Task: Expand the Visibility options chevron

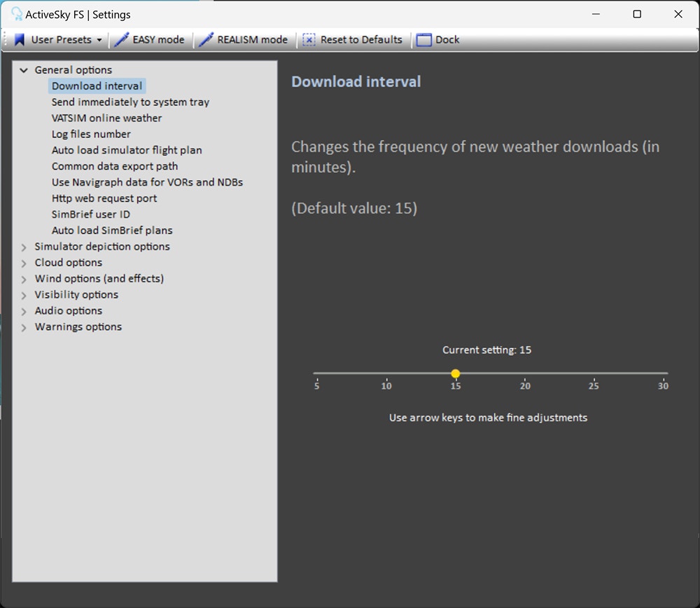Action: [24, 296]
